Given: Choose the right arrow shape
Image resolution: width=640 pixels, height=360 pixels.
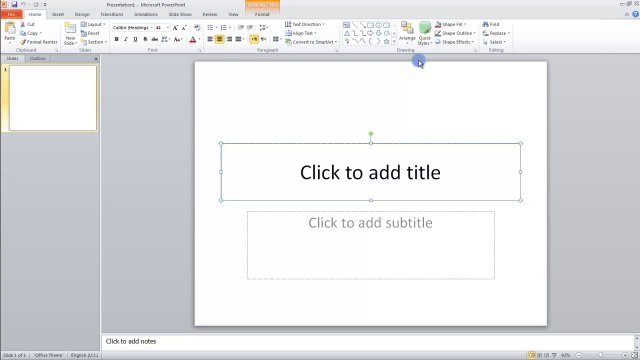Looking at the screenshot, I should [370, 33].
